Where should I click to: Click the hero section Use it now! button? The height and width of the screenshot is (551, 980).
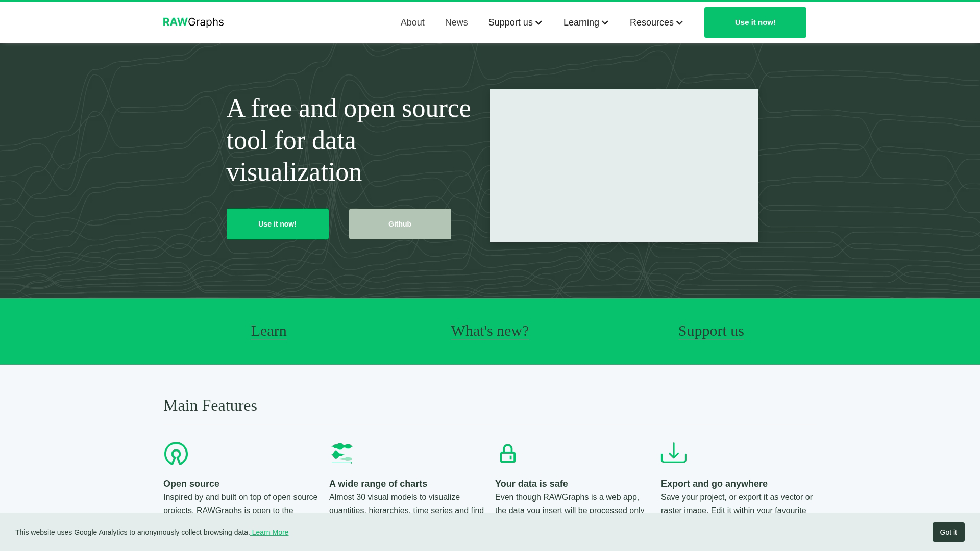278,224
